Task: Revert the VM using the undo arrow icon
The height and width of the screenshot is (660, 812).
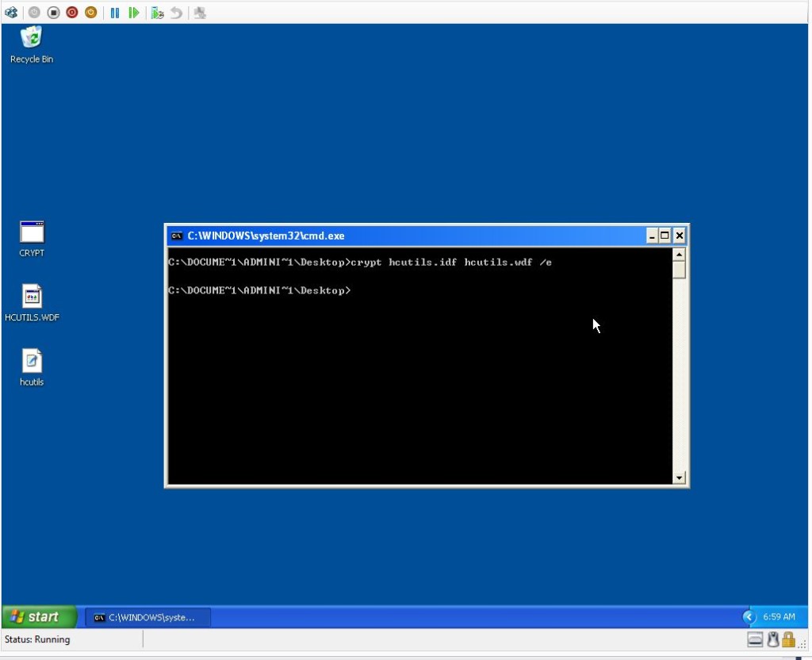Action: click(177, 13)
